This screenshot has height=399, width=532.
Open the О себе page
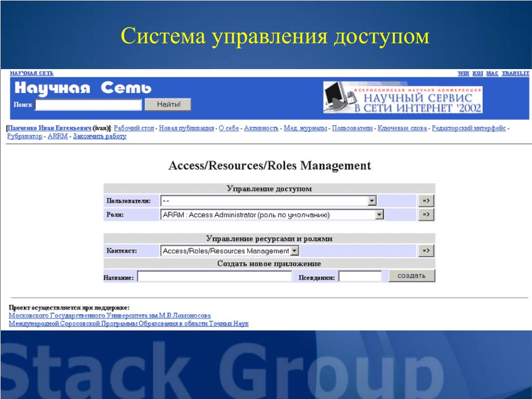(x=229, y=128)
